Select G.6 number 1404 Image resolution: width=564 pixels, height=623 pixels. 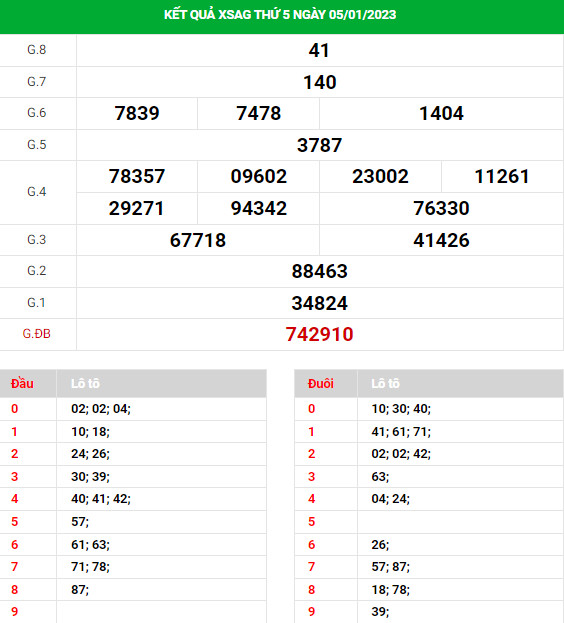point(441,113)
